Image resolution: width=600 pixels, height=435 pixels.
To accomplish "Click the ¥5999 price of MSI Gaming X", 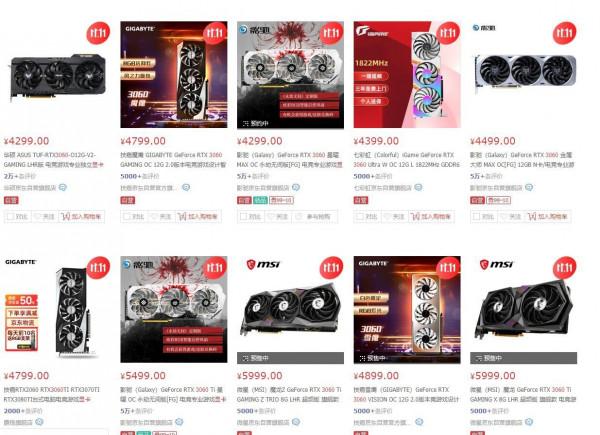I will pyautogui.click(x=493, y=376).
